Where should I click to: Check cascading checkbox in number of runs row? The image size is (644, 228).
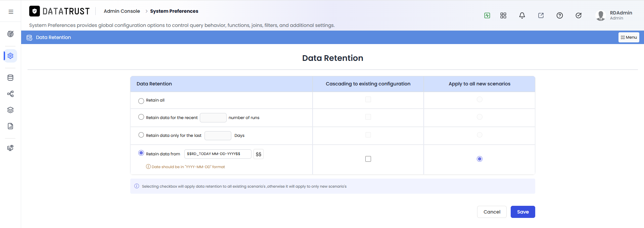click(x=368, y=117)
